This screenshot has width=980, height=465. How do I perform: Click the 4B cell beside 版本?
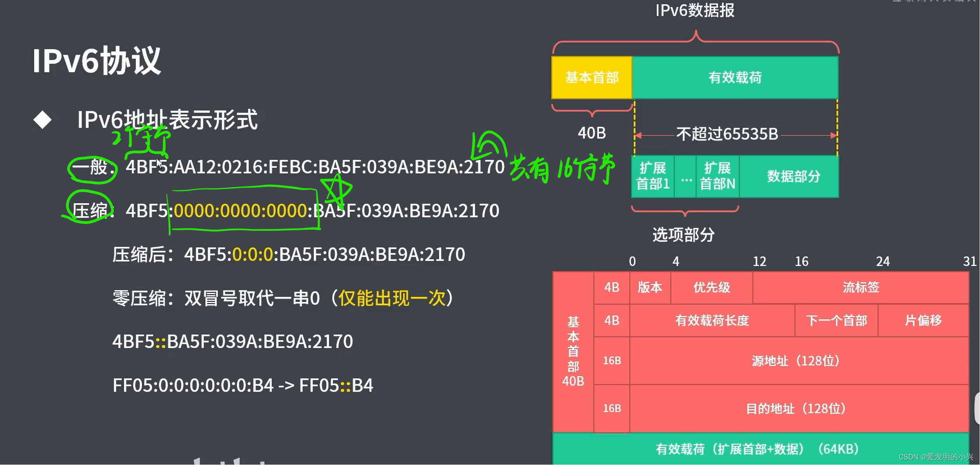(612, 288)
